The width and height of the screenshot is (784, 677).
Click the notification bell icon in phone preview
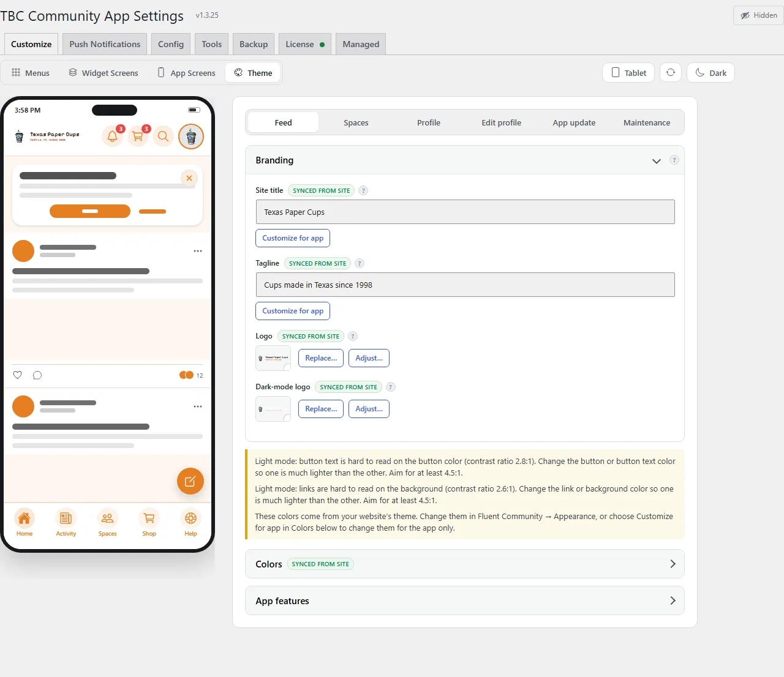click(112, 137)
